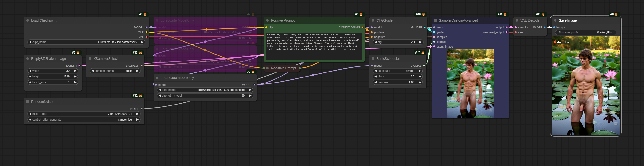This screenshot has width=644, height=166.
Task: Toggle collapse dot on Negative Prompt node
Action: click(267, 68)
